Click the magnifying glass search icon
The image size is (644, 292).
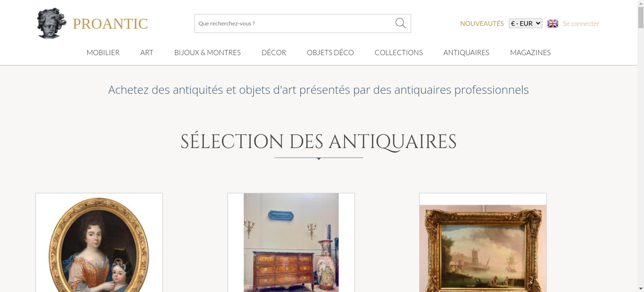pos(400,23)
